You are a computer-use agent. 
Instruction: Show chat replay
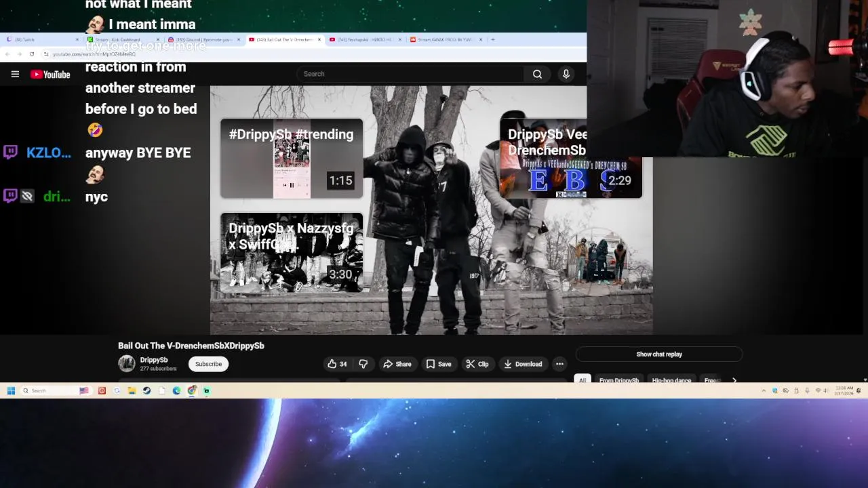coord(659,354)
